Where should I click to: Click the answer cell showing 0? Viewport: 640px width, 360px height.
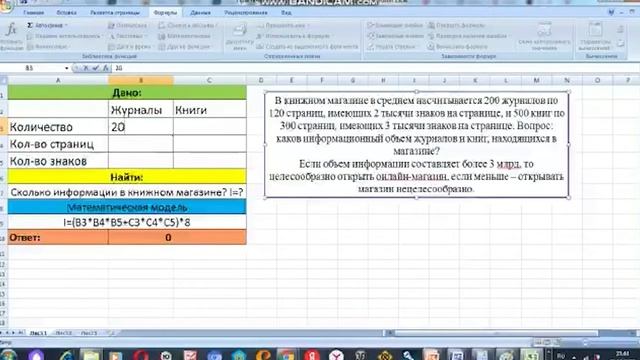click(177, 238)
